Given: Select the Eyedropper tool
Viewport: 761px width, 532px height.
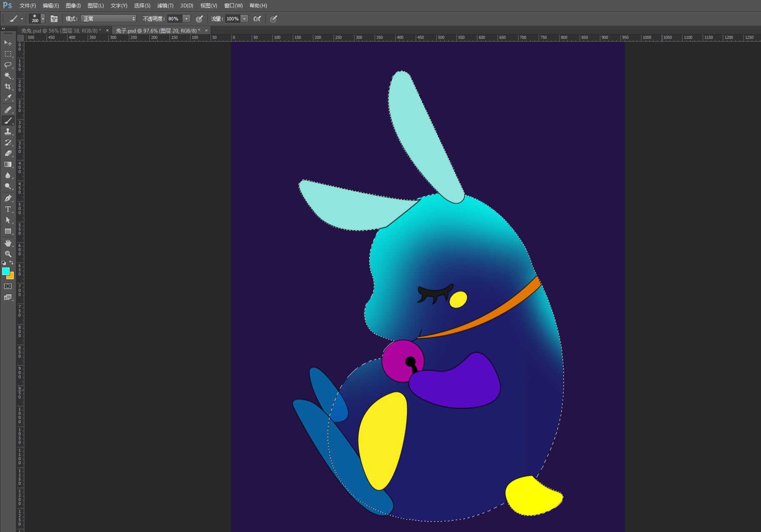Looking at the screenshot, I should click(x=8, y=98).
